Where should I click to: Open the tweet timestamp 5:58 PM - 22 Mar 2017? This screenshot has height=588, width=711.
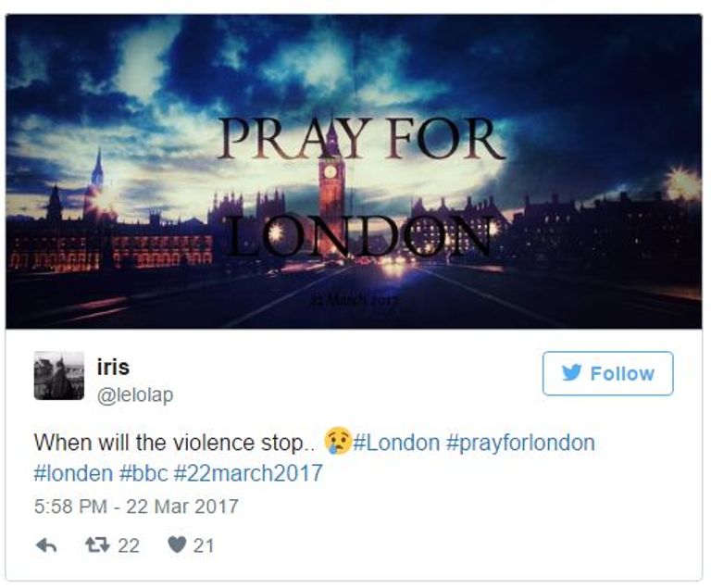click(x=136, y=507)
